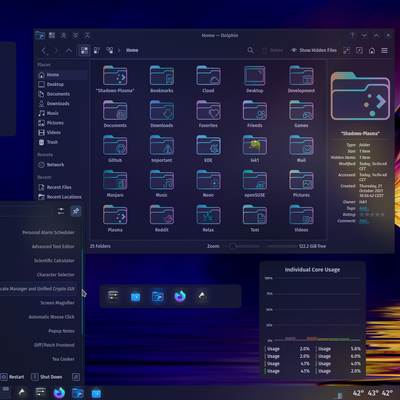The image size is (400, 400).
Task: Switch Dolphin to Details tree view mode
Action: coord(109,50)
